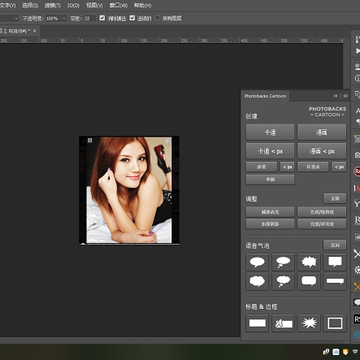Click the woman's photo on the canvas
Screen dimensions: 360x360
(129, 190)
